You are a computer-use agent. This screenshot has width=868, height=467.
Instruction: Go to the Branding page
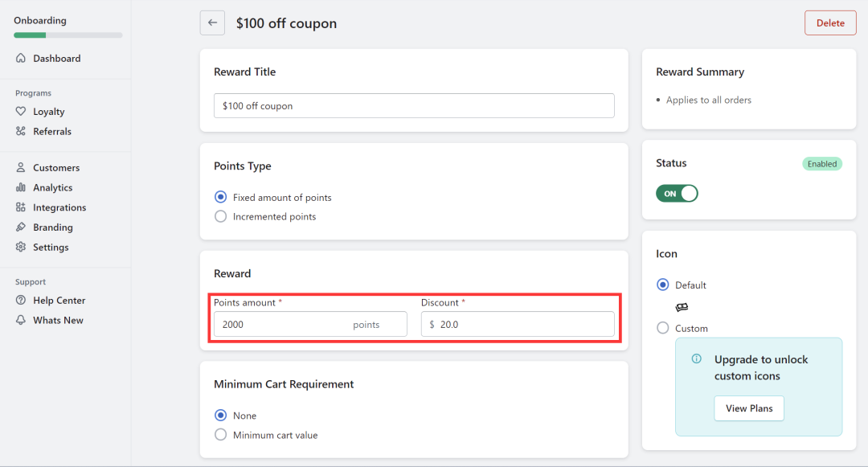52,227
